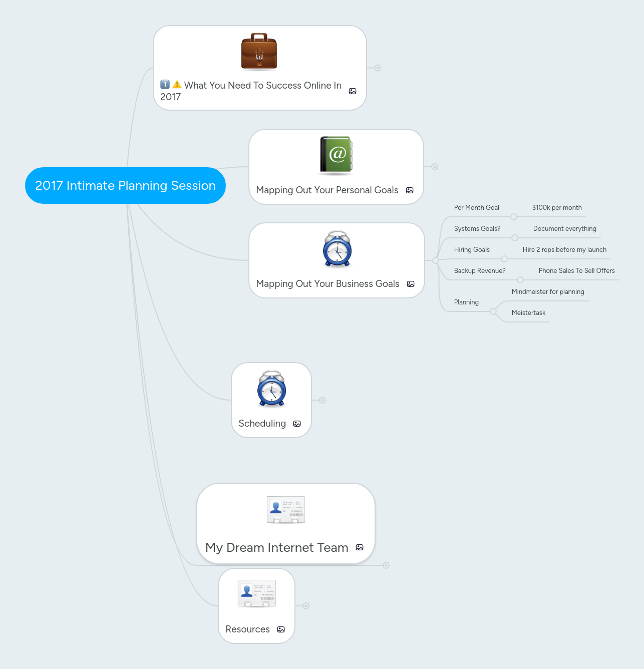Screen dimensions: 644x669
Task: Expand the circle between Hiring Goals and its answer
Action: (504, 258)
